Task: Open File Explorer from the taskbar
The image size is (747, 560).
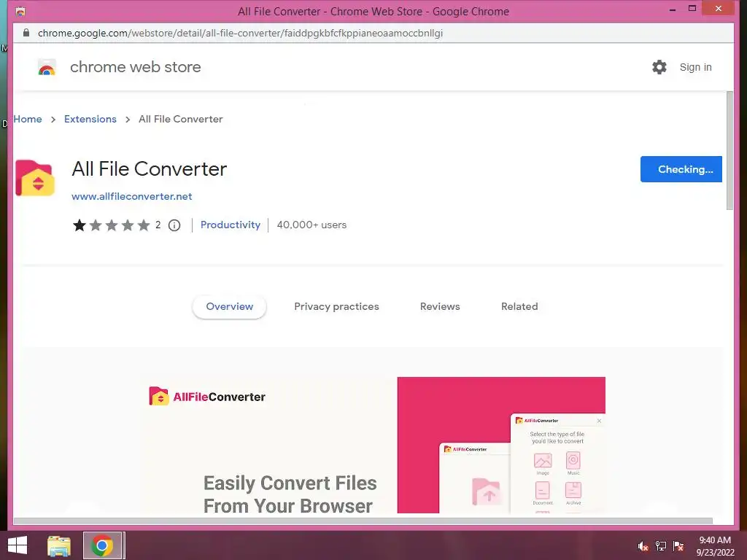Action: (59, 545)
